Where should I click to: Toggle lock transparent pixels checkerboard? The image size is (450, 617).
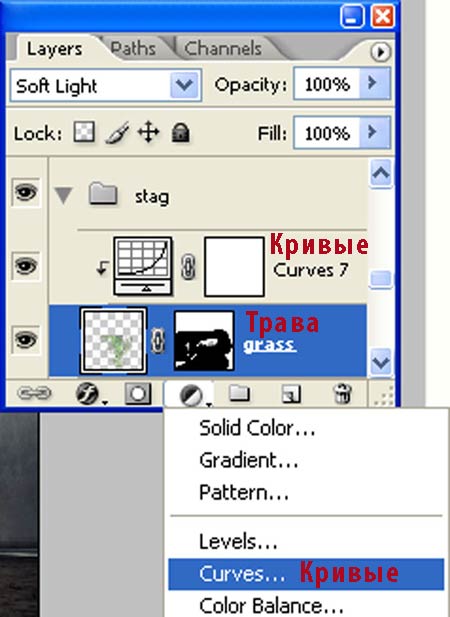coord(84,132)
